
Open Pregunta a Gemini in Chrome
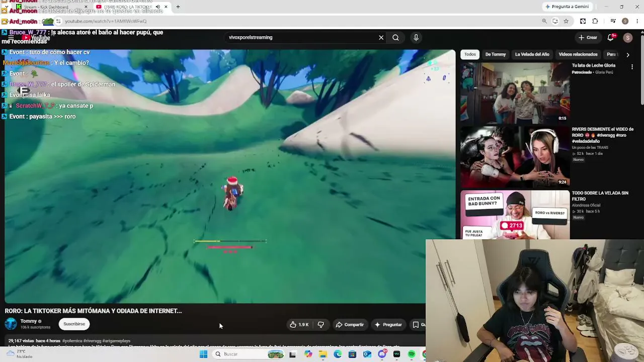click(567, 7)
